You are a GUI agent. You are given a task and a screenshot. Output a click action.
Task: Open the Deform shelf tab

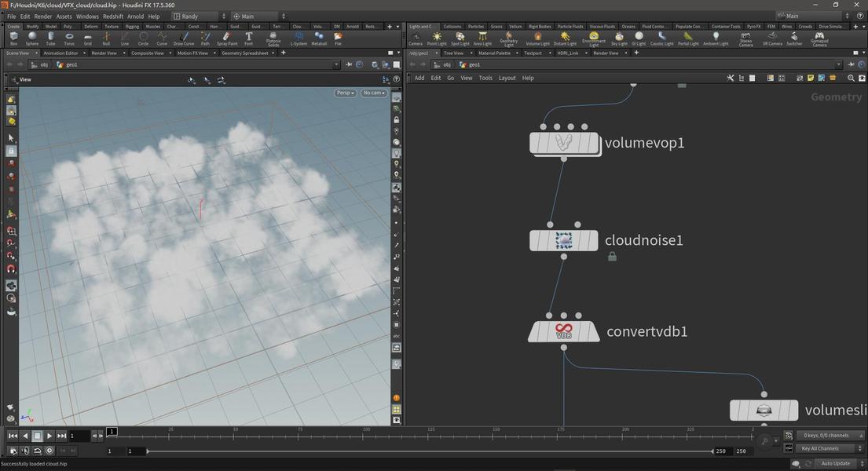point(91,27)
